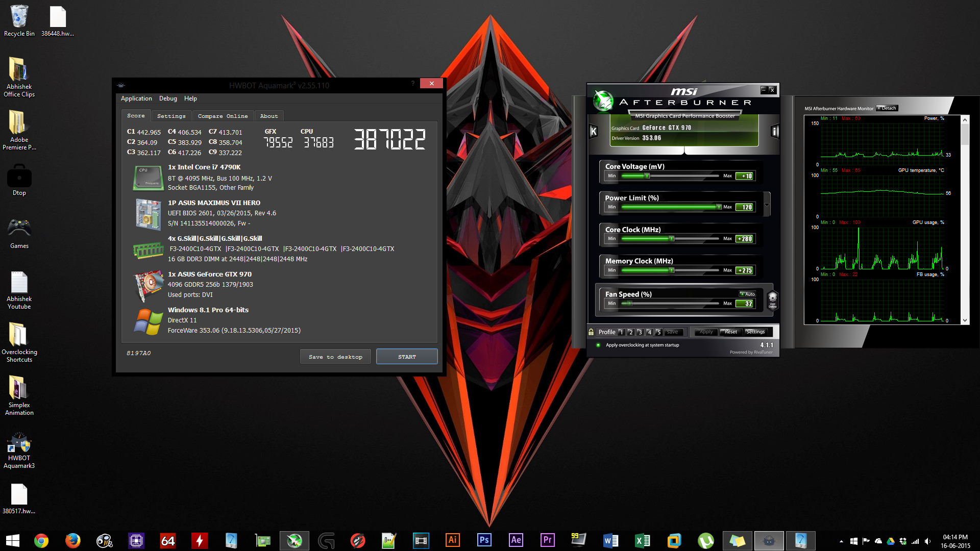Select Afterburner profile slot 4

coord(649,332)
